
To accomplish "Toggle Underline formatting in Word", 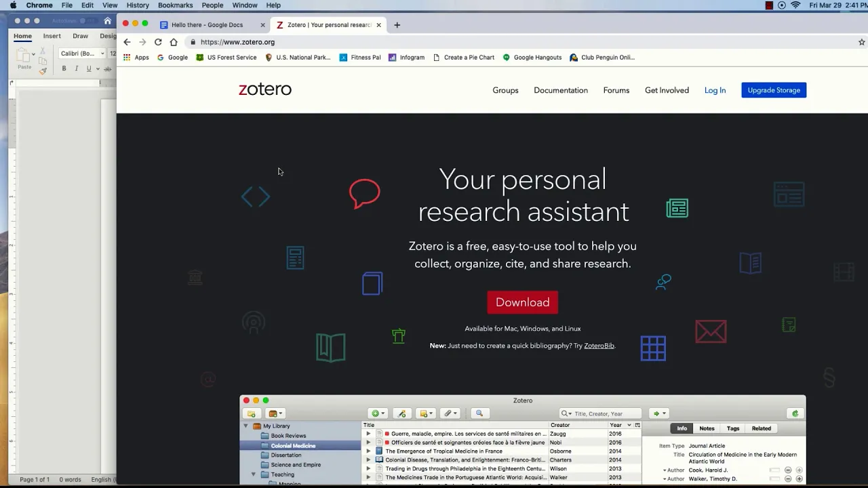I will coord(88,68).
